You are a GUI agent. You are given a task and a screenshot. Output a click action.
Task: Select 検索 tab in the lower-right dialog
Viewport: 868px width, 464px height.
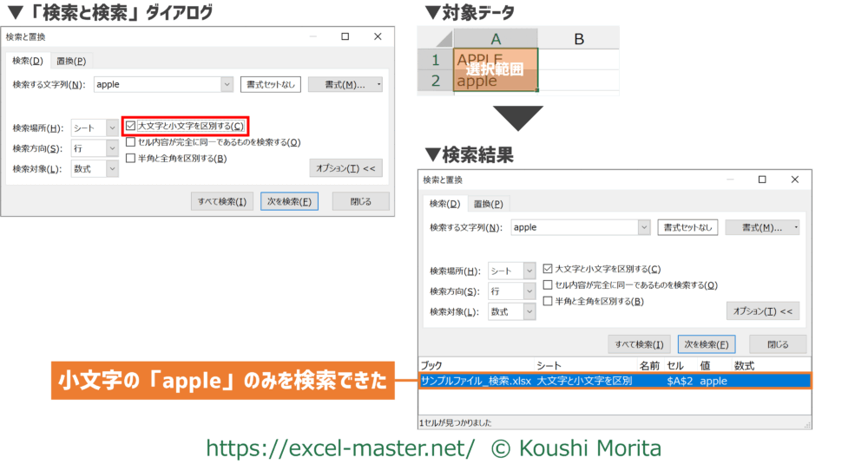[443, 204]
